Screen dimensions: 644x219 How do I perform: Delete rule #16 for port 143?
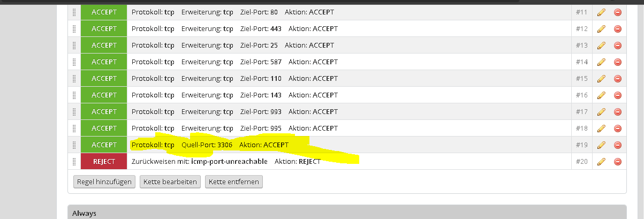point(617,95)
